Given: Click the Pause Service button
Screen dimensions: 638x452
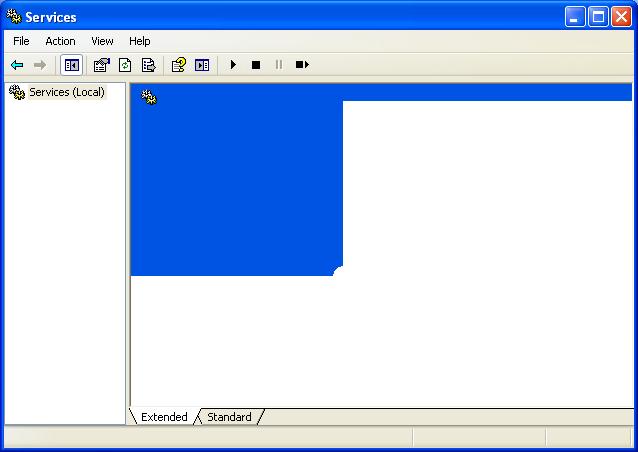Looking at the screenshot, I should point(279,65).
